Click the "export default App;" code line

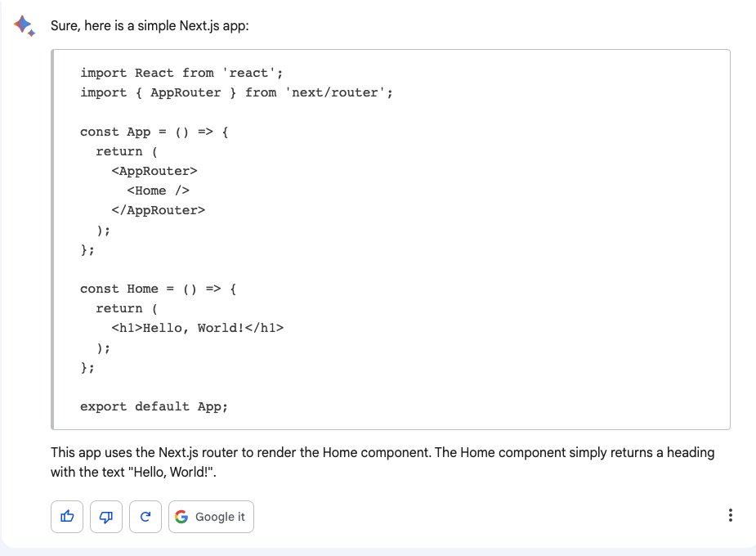[154, 406]
